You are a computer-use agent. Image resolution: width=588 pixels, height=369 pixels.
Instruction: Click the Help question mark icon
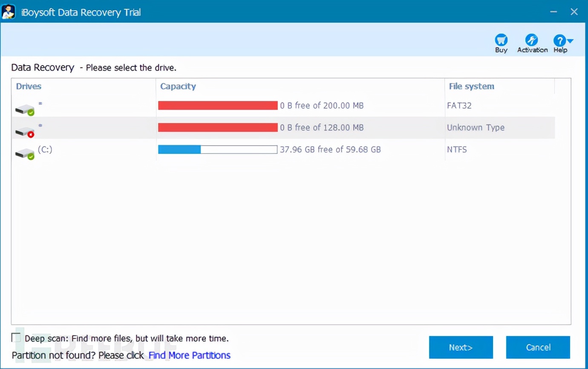pos(559,41)
